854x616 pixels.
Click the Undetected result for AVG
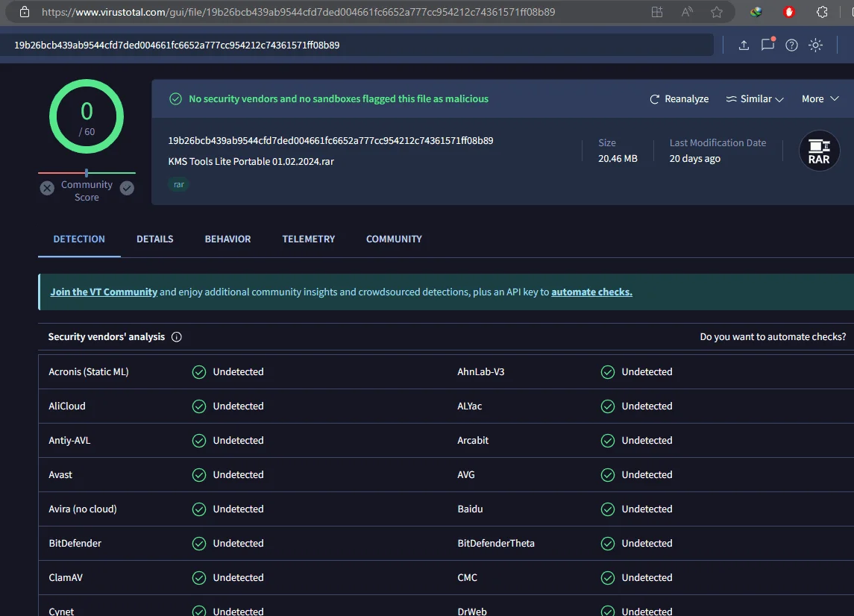point(647,475)
